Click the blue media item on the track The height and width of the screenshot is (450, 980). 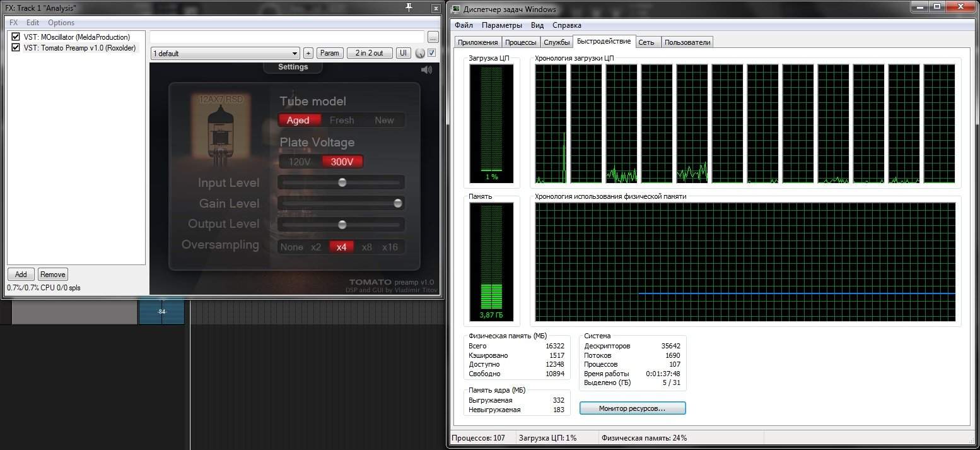point(161,312)
